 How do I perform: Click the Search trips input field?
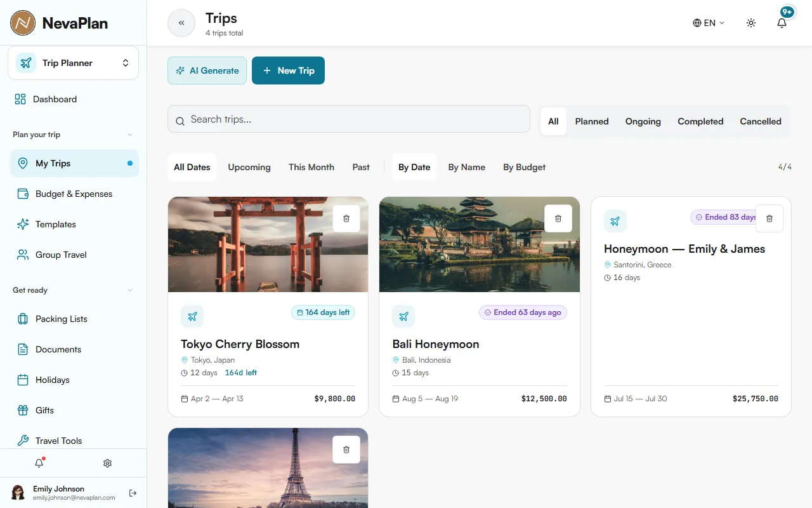349,119
